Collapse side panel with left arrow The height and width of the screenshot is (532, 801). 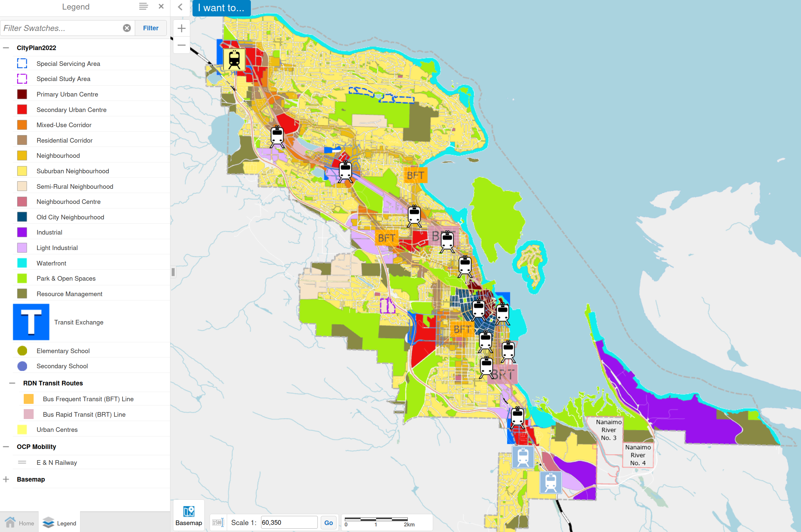click(x=180, y=7)
